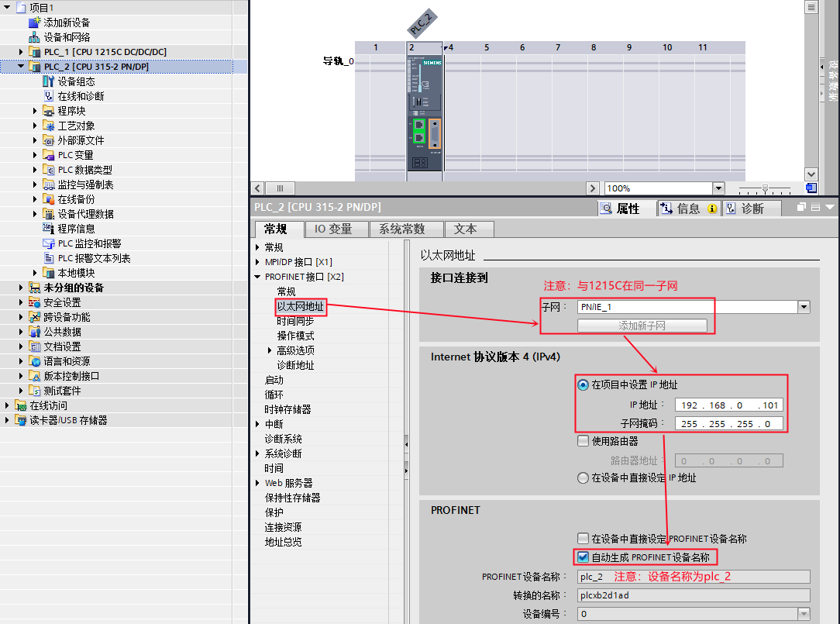Click the PLC 数据类型 folder icon
The image size is (840, 624).
tap(49, 170)
